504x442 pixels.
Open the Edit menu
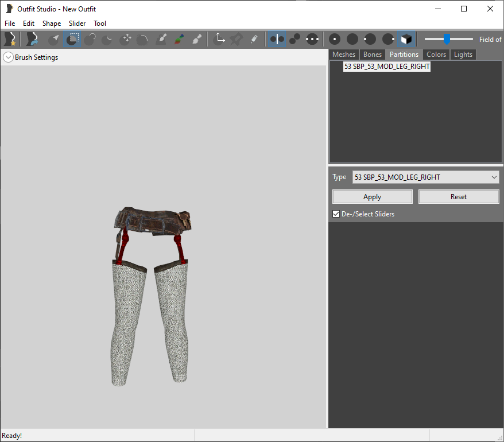coord(29,24)
